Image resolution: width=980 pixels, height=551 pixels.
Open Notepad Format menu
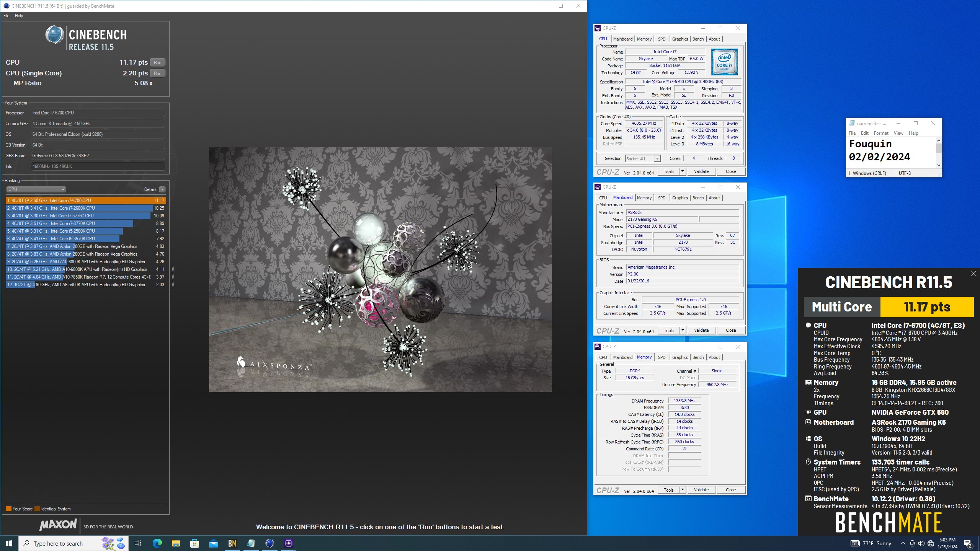[881, 133]
